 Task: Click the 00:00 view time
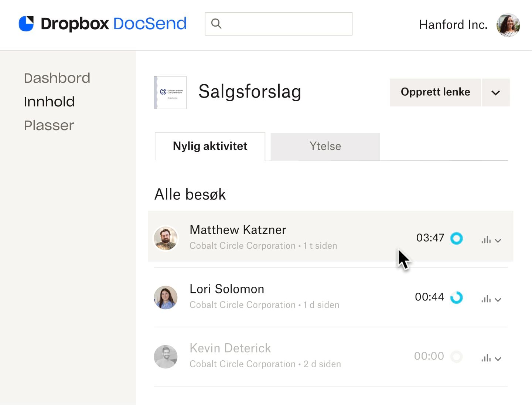pyautogui.click(x=429, y=356)
